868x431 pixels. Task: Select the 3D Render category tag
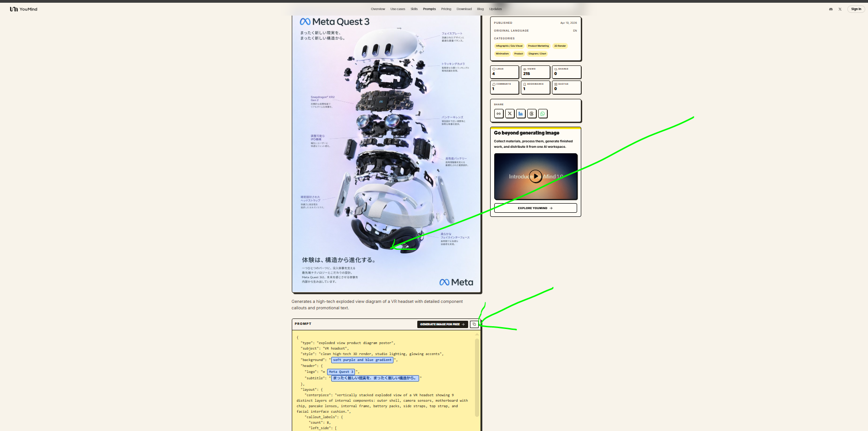560,46
